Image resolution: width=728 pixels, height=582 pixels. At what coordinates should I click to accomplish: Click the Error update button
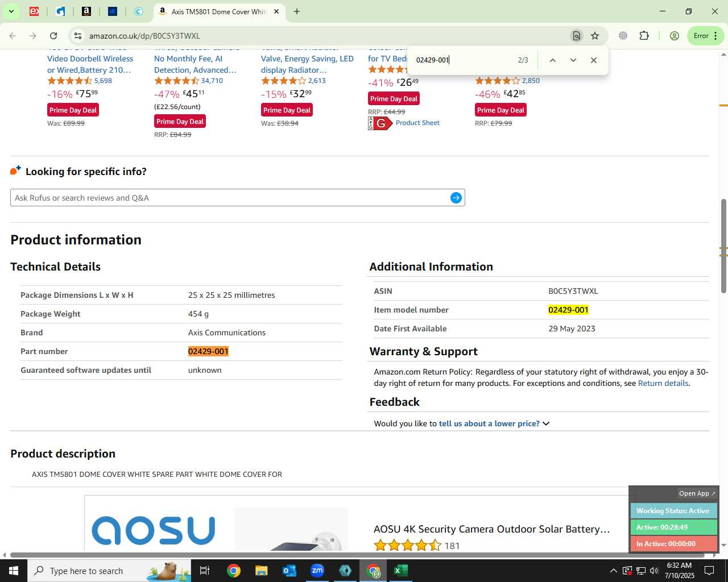(705, 36)
